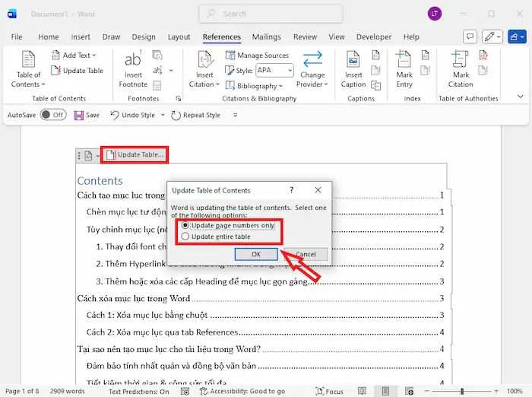Click the Insert Footnote icon

pyautogui.click(x=133, y=61)
